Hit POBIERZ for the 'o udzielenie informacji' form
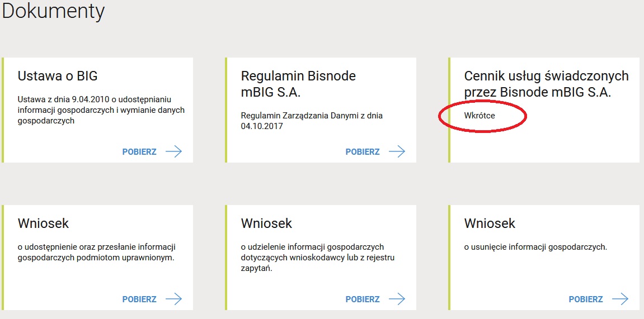The image size is (644, 319). tap(363, 299)
